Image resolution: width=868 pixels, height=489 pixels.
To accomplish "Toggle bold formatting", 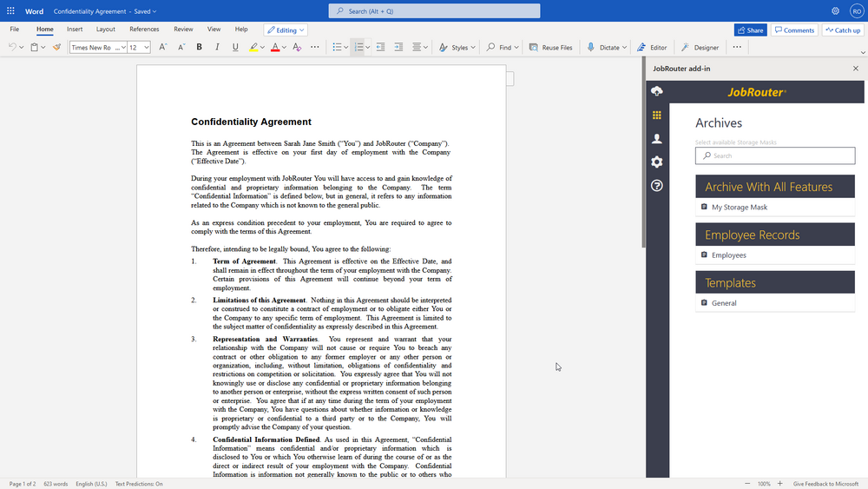I will [x=200, y=47].
